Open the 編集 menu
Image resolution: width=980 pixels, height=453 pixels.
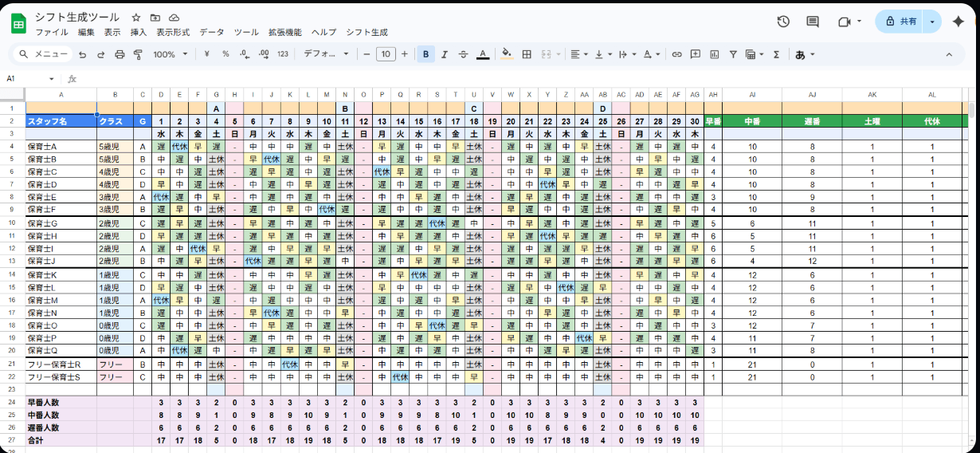pyautogui.click(x=86, y=33)
